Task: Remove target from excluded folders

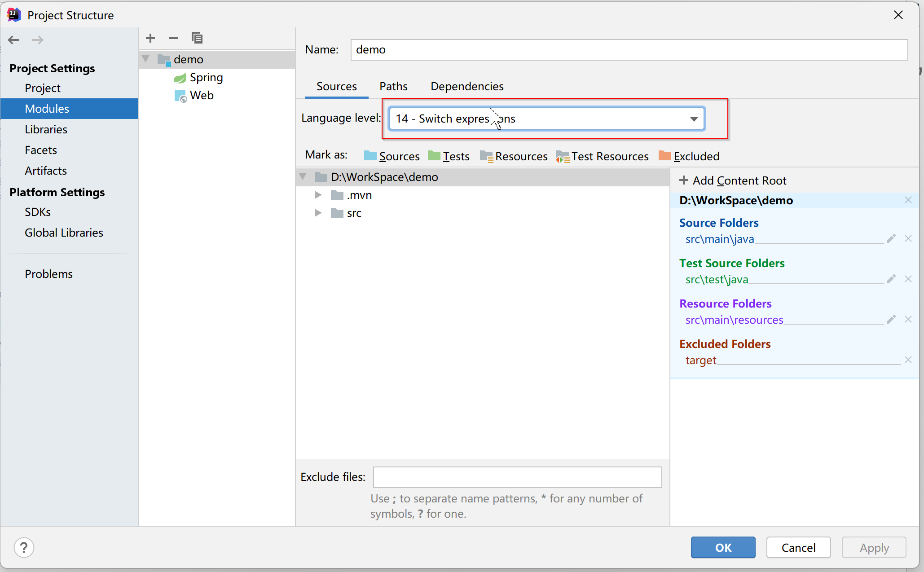Action: click(x=908, y=360)
